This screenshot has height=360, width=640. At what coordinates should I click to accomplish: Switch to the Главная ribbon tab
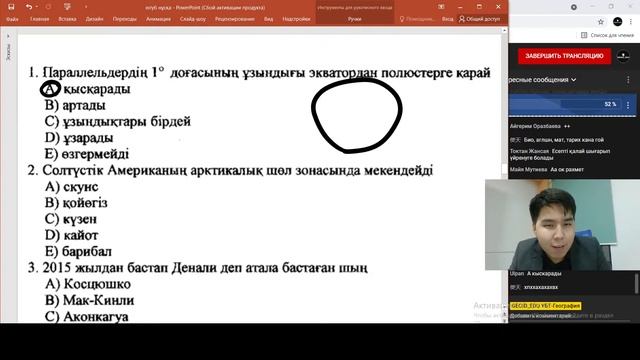tap(40, 19)
